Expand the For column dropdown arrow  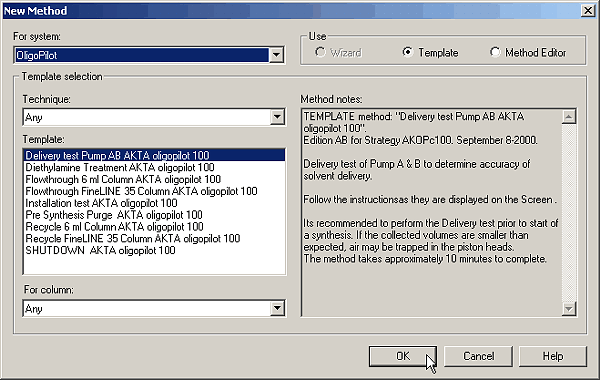277,308
